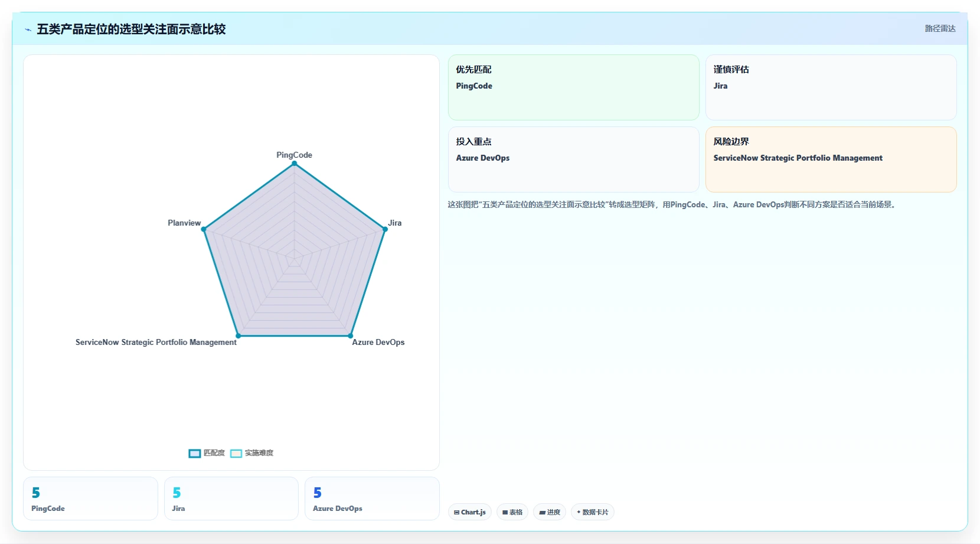
Task: Select the 数据卡片 tag chip
Action: coord(592,512)
